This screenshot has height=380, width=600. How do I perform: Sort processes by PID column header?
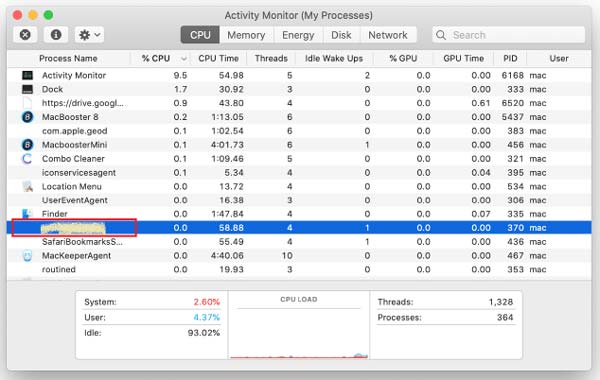(510, 59)
